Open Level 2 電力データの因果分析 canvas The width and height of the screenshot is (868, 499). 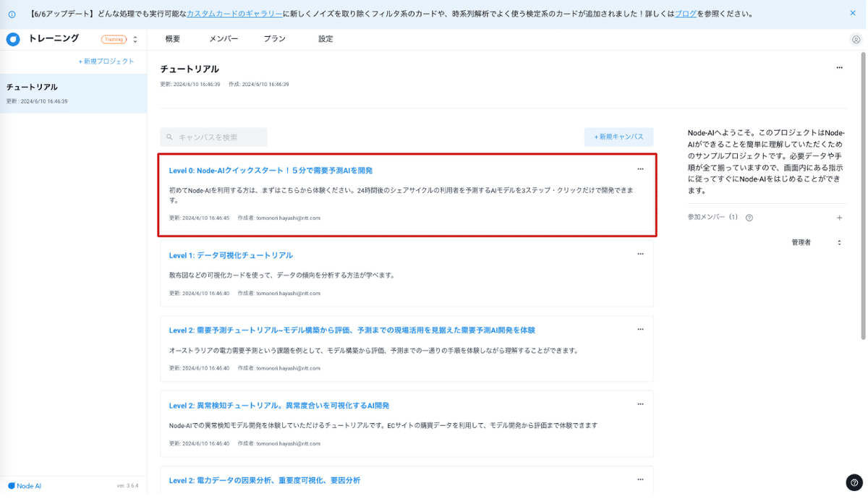(x=264, y=480)
